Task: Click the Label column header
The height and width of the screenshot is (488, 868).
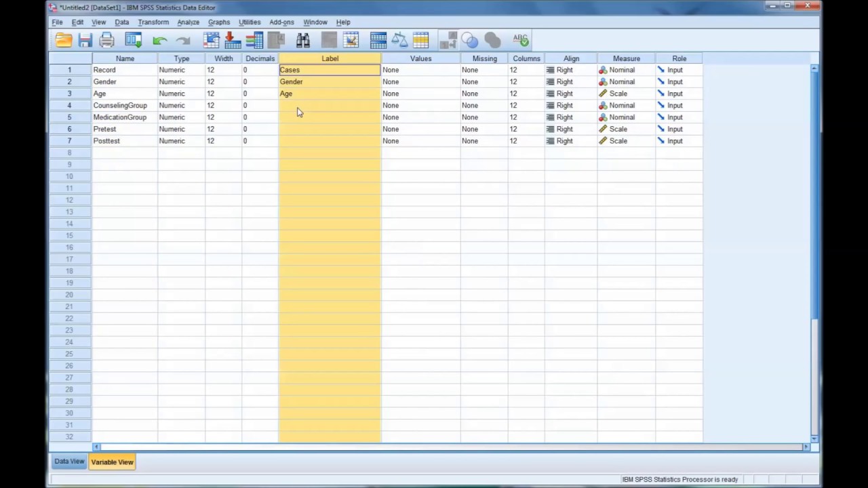Action: [330, 58]
